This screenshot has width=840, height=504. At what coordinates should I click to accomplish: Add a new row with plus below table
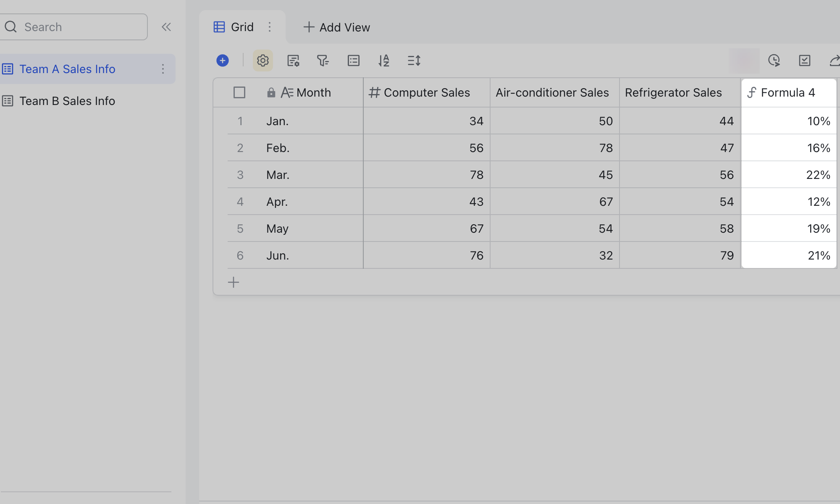[x=234, y=282]
